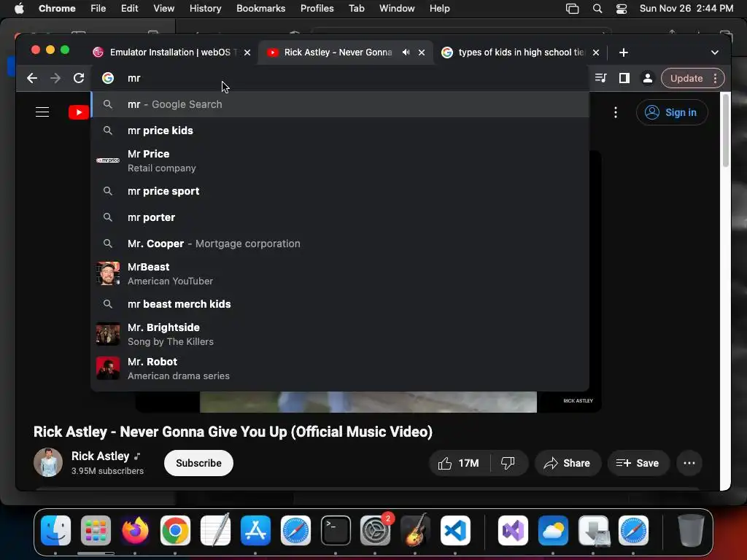Open Terminal from the Dock
The height and width of the screenshot is (560, 747).
point(336,530)
